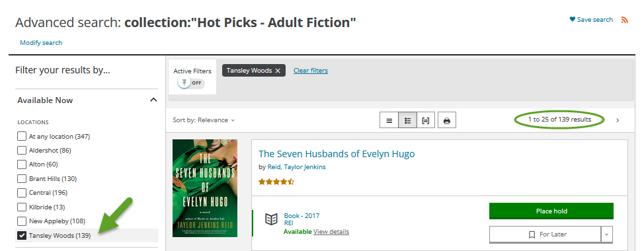Toggle the Active Filters pin switch
This screenshot has width=644, height=251.
click(x=191, y=83)
